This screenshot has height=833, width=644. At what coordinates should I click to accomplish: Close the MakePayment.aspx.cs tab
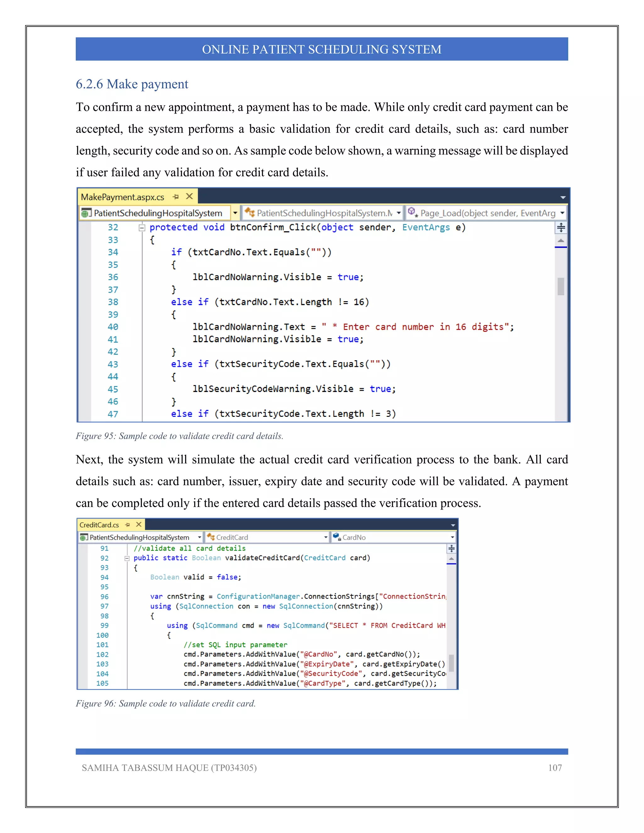pyautogui.click(x=189, y=196)
